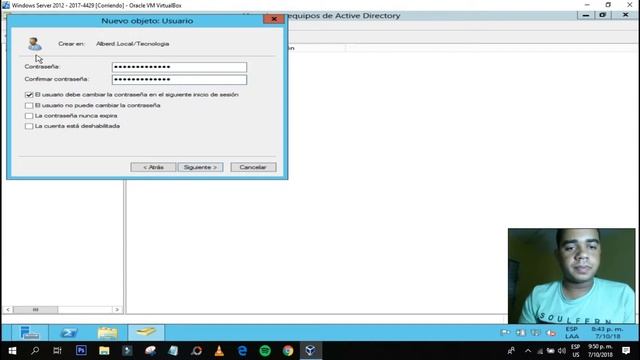Open Spotify from taskbar

pos(265,351)
